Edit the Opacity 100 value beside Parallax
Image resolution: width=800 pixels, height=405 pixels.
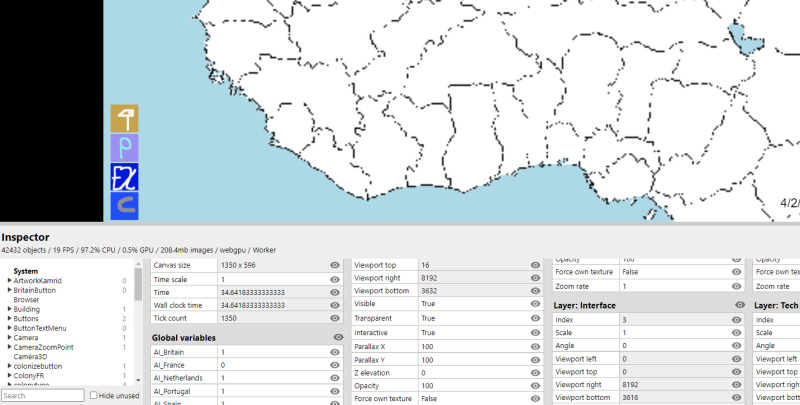473,386
